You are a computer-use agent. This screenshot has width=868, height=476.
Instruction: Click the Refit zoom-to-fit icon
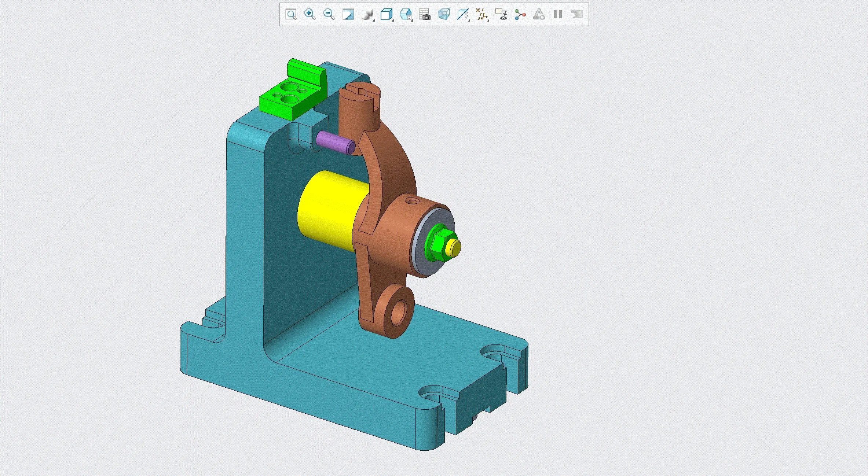291,15
